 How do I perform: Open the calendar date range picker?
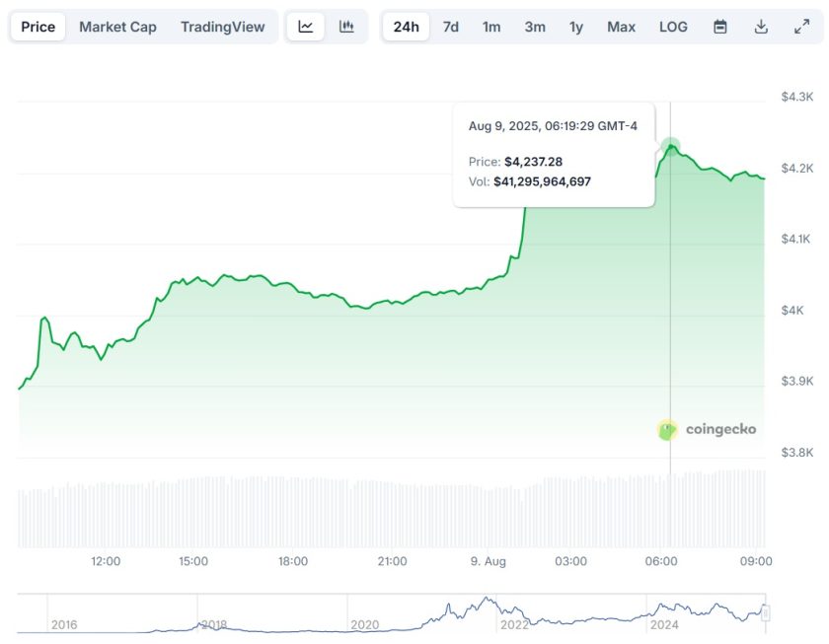tap(720, 27)
